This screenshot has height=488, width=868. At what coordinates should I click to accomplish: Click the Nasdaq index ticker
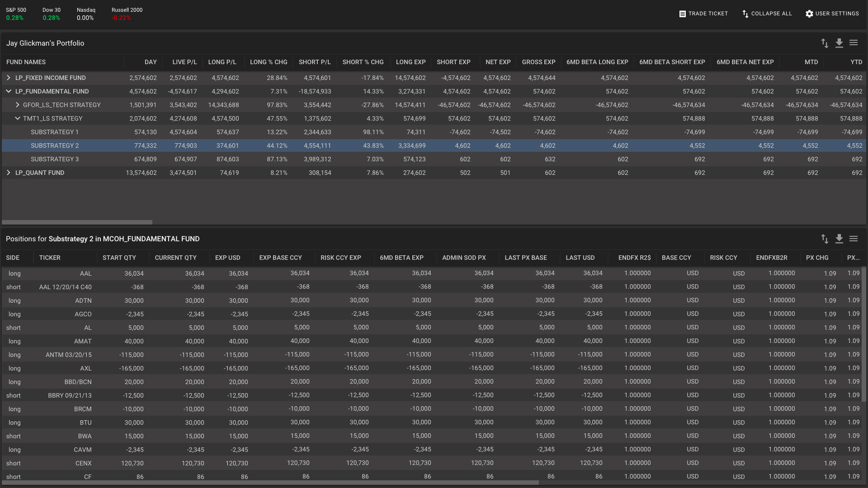(x=86, y=14)
